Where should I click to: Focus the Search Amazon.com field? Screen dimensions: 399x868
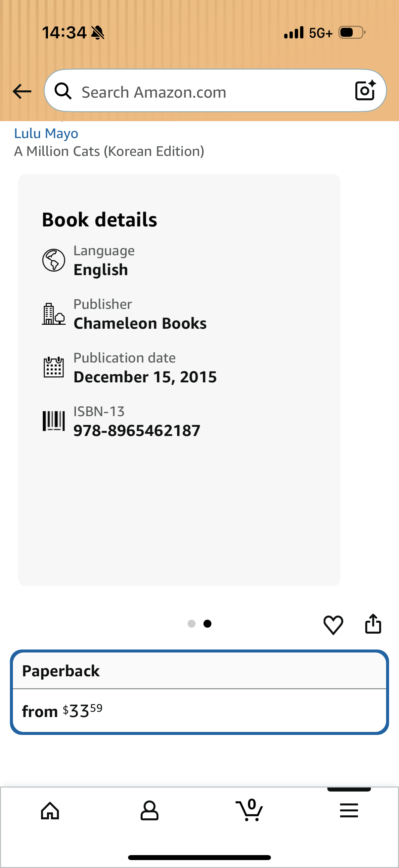[x=215, y=91]
